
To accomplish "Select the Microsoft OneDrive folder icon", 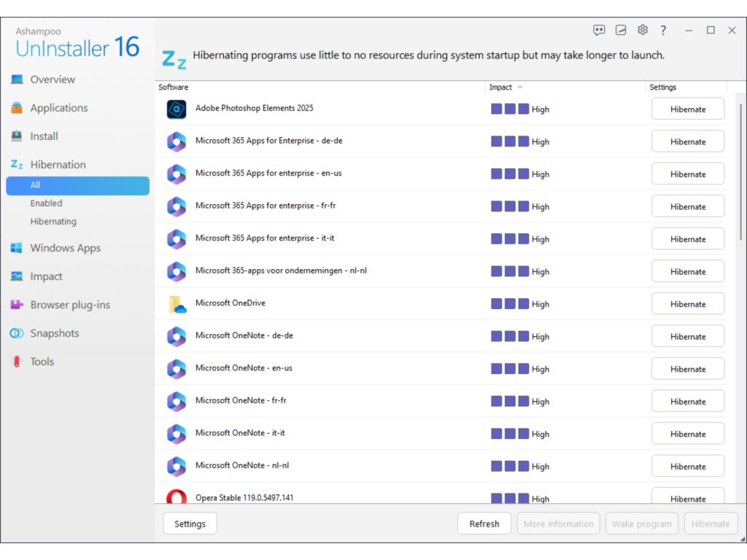I will pos(177,304).
